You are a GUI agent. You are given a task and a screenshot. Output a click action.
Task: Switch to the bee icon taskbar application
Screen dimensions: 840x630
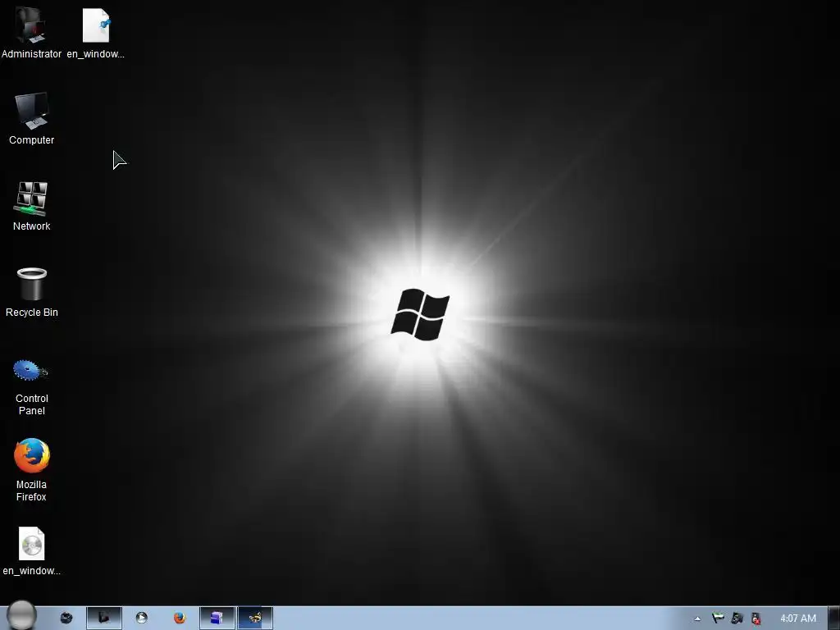(255, 619)
